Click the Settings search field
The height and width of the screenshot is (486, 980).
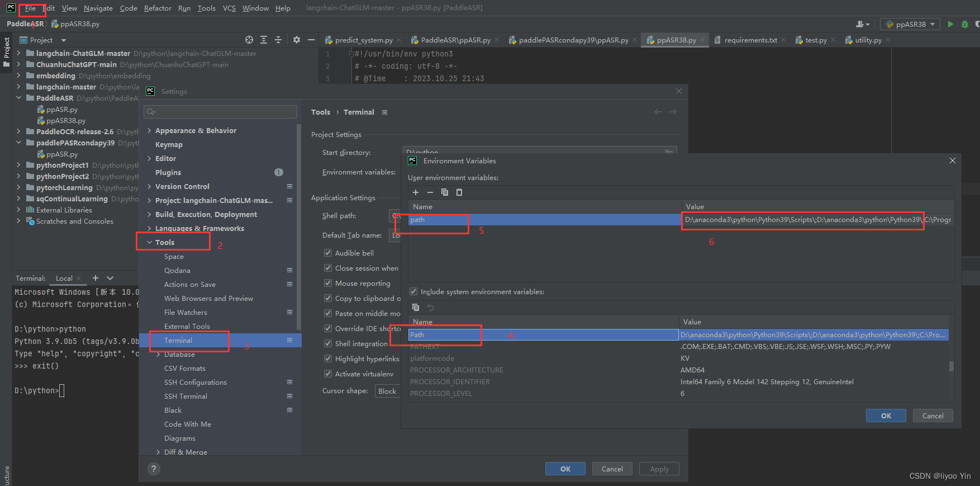tap(220, 112)
